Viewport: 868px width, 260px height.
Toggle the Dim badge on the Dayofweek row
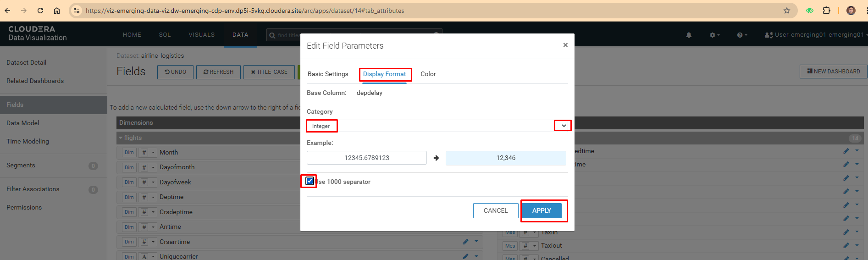(x=129, y=182)
